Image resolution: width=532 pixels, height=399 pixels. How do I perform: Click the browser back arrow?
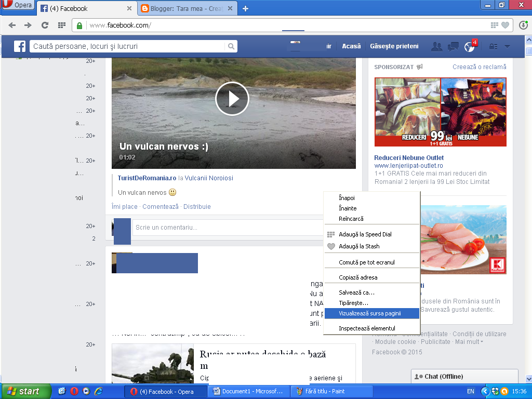(12, 25)
